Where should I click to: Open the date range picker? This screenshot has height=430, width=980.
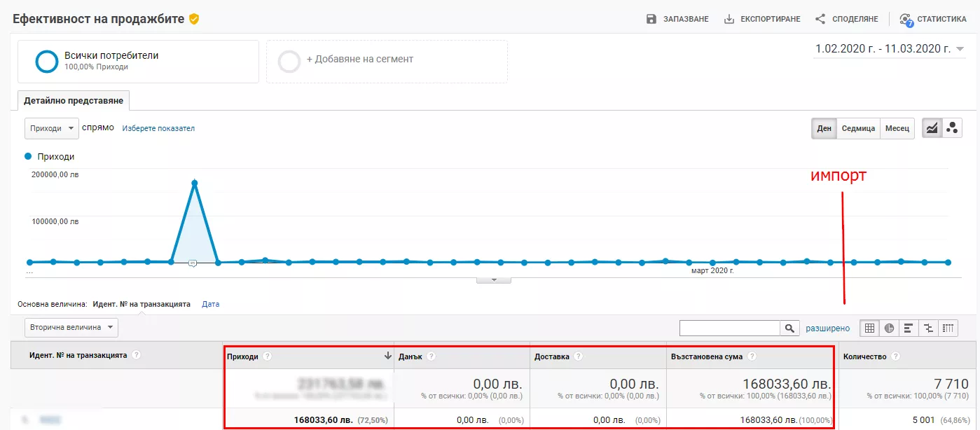pos(890,49)
